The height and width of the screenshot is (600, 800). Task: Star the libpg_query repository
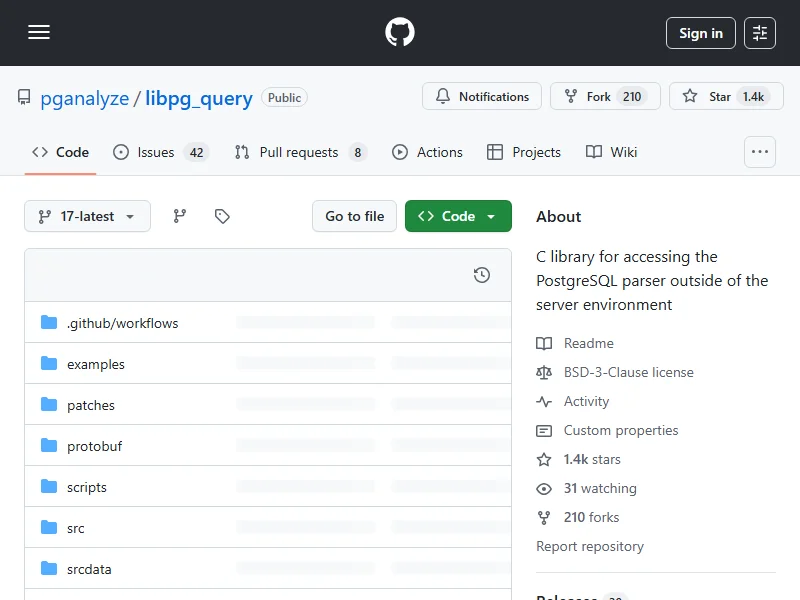click(x=726, y=97)
